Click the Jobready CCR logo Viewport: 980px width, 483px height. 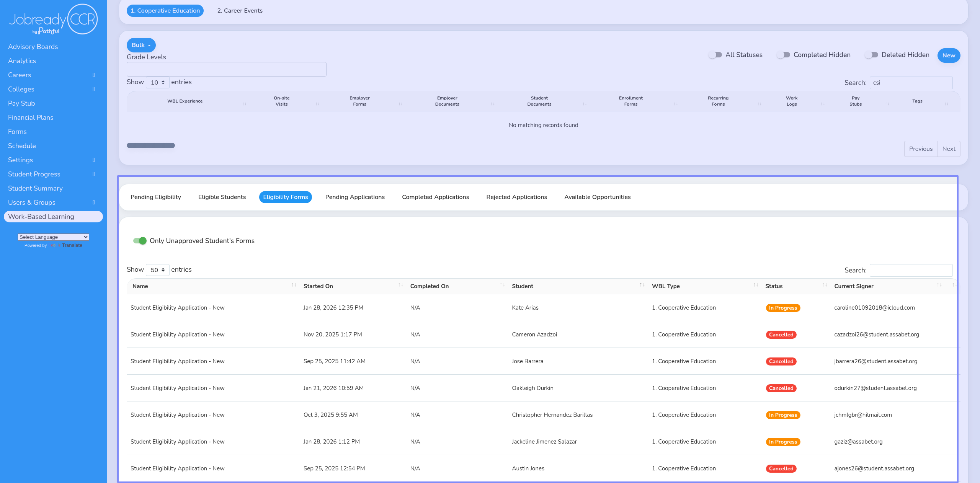(53, 19)
